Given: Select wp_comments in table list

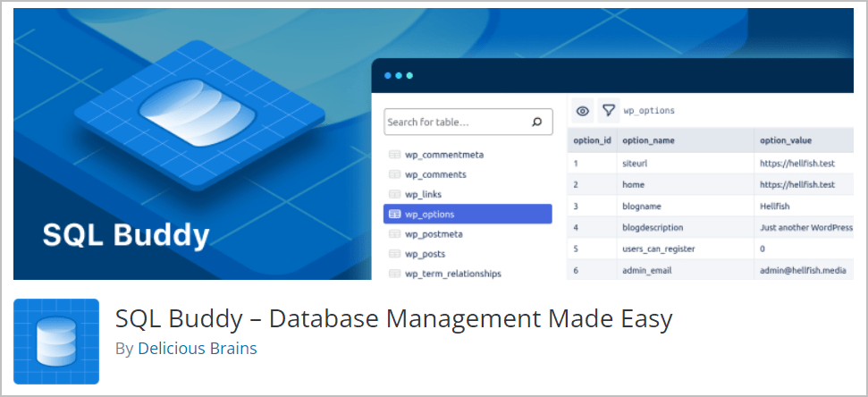Looking at the screenshot, I should [435, 174].
